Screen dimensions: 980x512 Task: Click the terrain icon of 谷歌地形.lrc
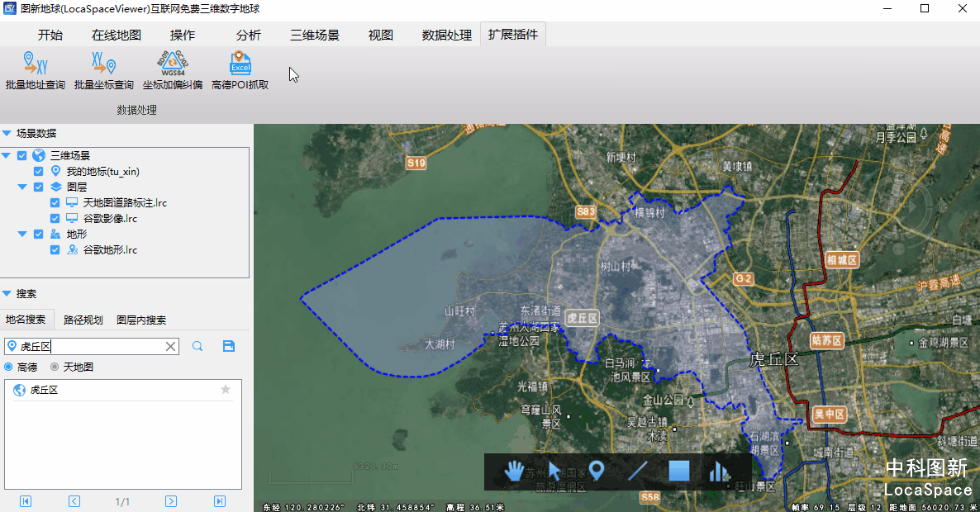coord(73,249)
